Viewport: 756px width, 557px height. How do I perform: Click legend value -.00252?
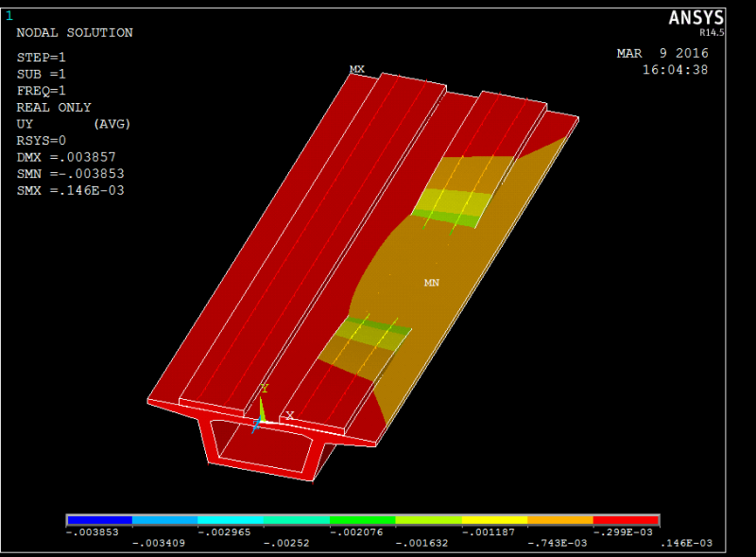pyautogui.click(x=286, y=543)
